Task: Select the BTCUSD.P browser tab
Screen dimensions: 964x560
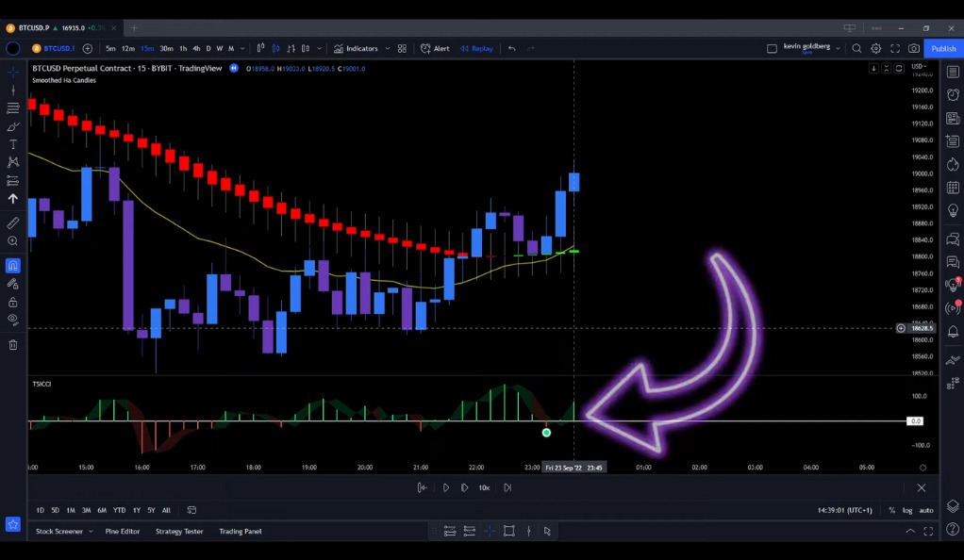Action: pyautogui.click(x=61, y=28)
